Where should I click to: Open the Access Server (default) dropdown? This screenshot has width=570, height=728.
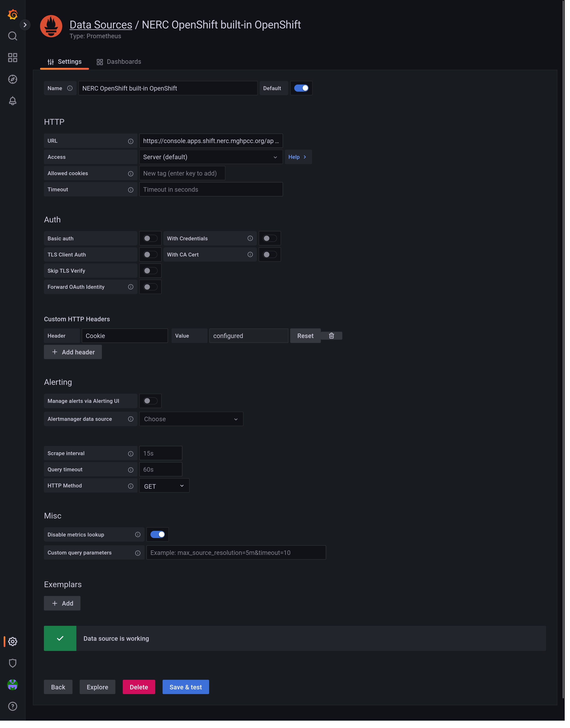213,158
